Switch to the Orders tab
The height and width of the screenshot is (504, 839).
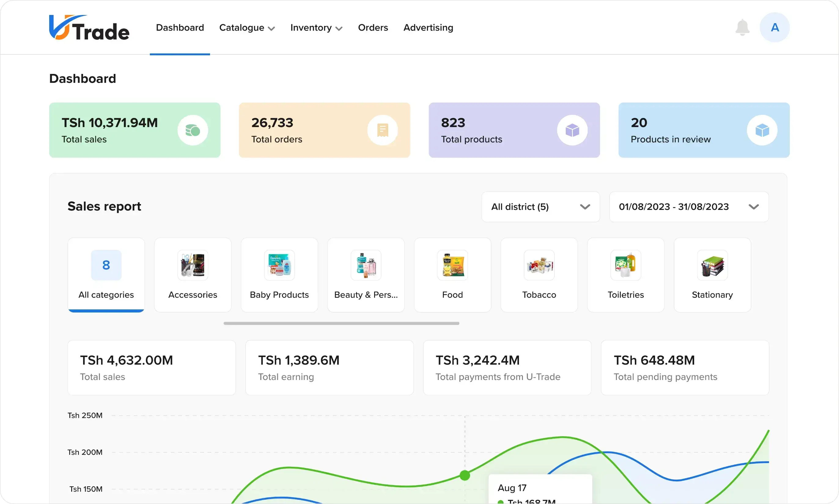coord(373,28)
